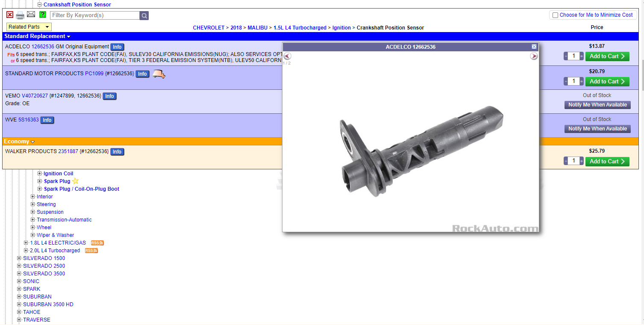Open the RSS feed for 1.8L L4 ELECTRIC/GAS
Screen dimensions: 644x325
point(97,243)
